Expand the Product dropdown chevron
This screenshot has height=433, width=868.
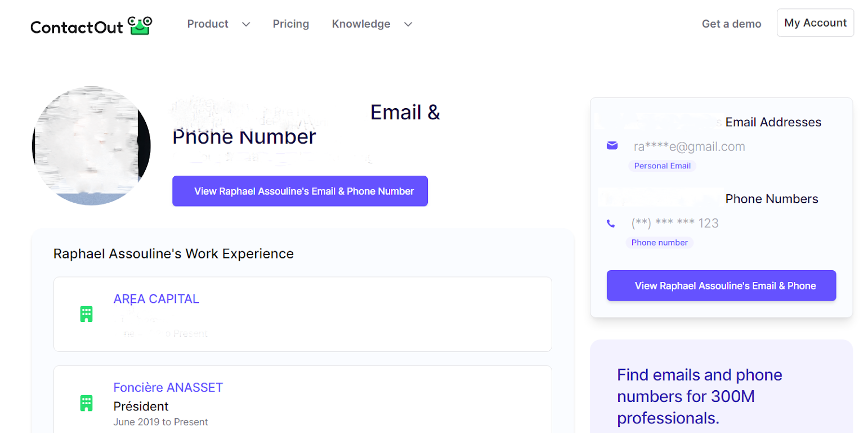tap(246, 24)
